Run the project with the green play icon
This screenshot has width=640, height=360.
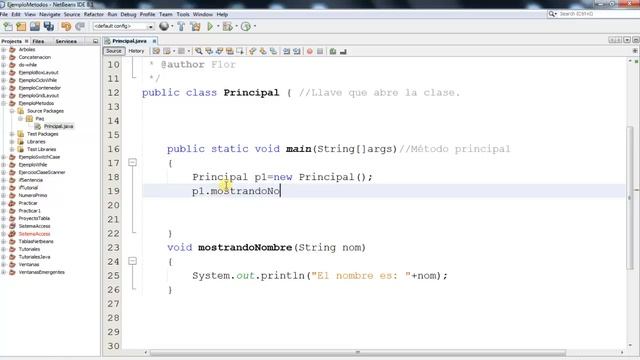(x=210, y=27)
